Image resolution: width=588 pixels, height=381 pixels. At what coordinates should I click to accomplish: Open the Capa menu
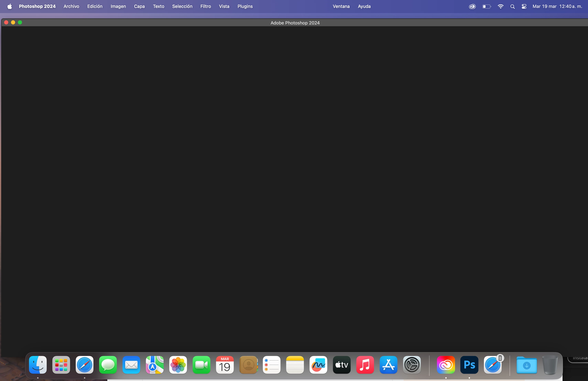pyautogui.click(x=139, y=6)
